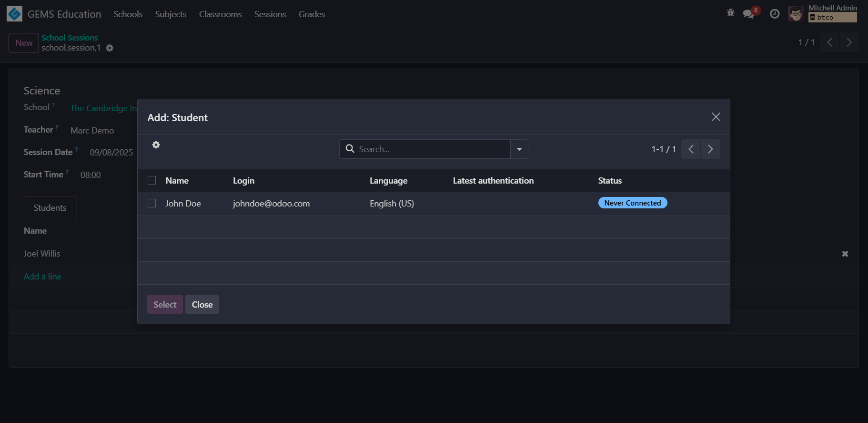Viewport: 868px width, 423px height.
Task: Go to previous page in student dialog
Action: pos(691,149)
